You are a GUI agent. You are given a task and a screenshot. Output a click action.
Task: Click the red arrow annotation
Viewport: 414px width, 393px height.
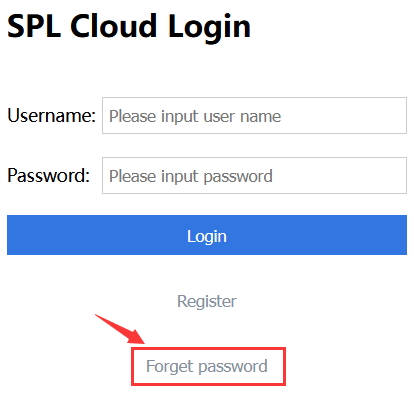pos(120,329)
